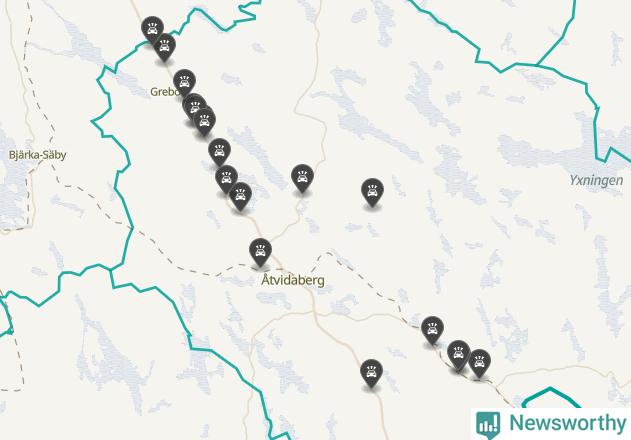Screen dimensions: 631x440
Task: Click the top stacked pin in the Grebo cluster
Action: pyautogui.click(x=194, y=105)
